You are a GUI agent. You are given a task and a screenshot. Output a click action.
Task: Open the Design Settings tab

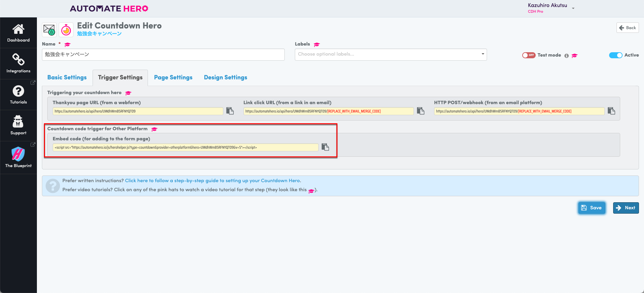[x=225, y=77]
